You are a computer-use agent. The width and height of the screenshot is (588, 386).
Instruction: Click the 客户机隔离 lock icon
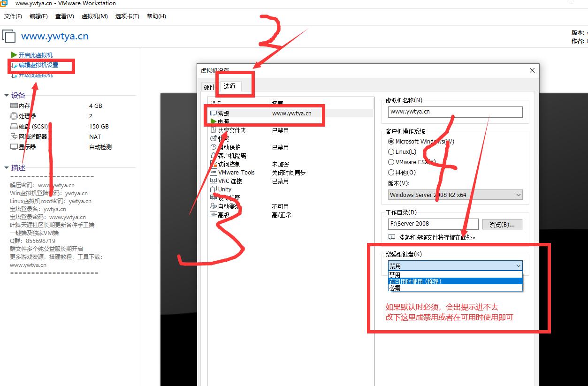click(x=214, y=156)
